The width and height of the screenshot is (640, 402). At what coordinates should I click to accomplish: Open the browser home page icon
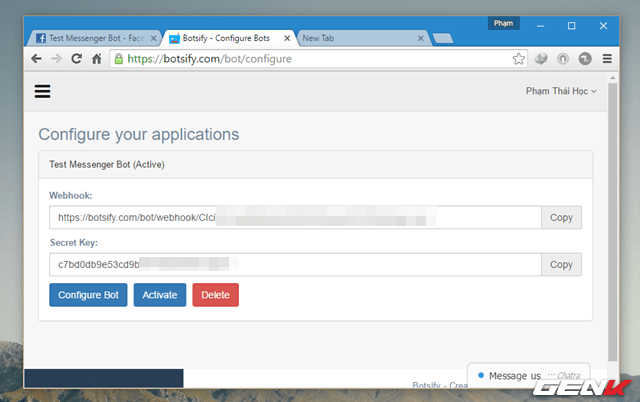pos(97,59)
